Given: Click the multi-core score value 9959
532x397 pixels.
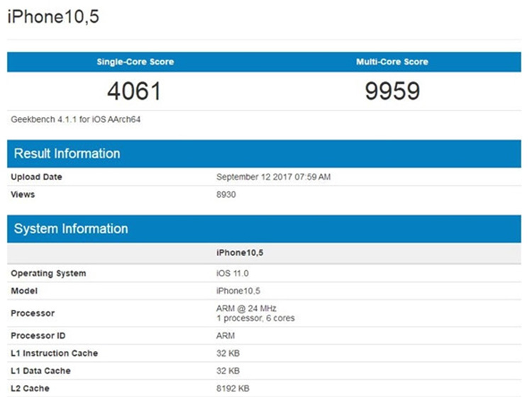Looking at the screenshot, I should (x=392, y=91).
